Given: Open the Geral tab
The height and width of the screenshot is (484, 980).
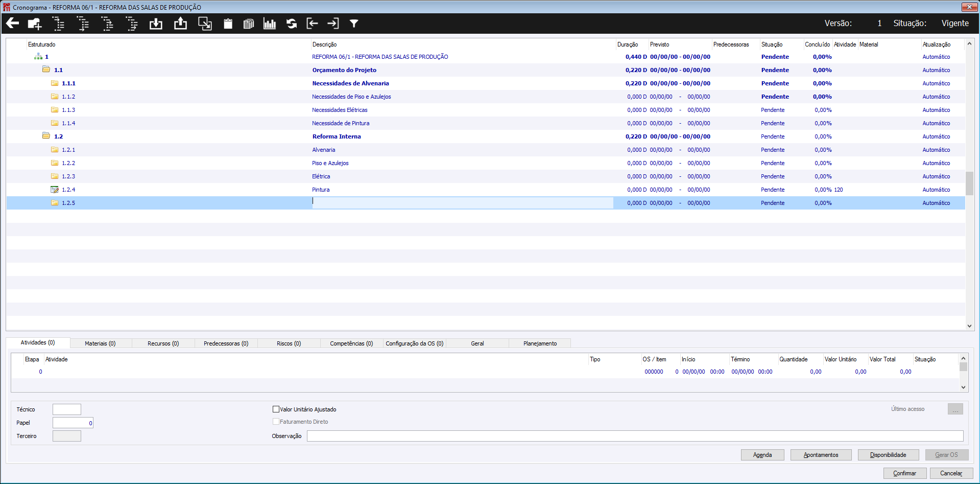Looking at the screenshot, I should click(477, 343).
